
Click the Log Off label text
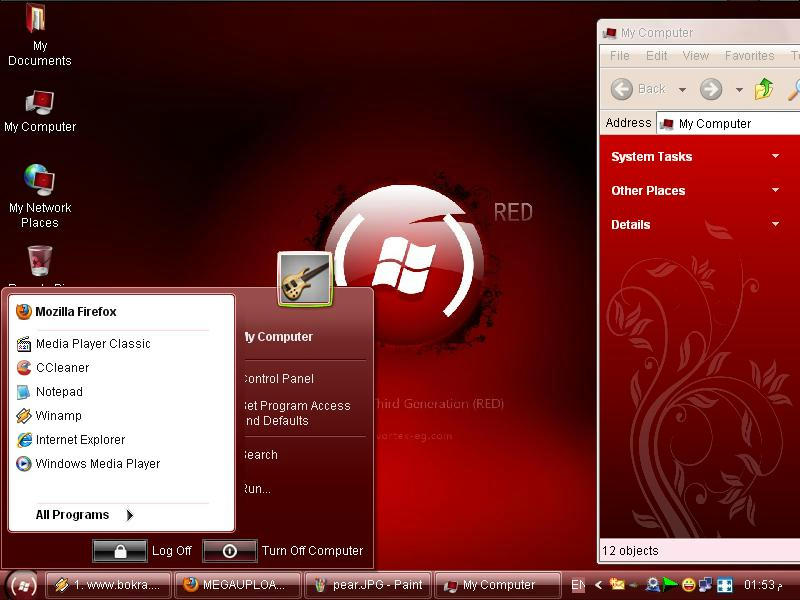(171, 551)
